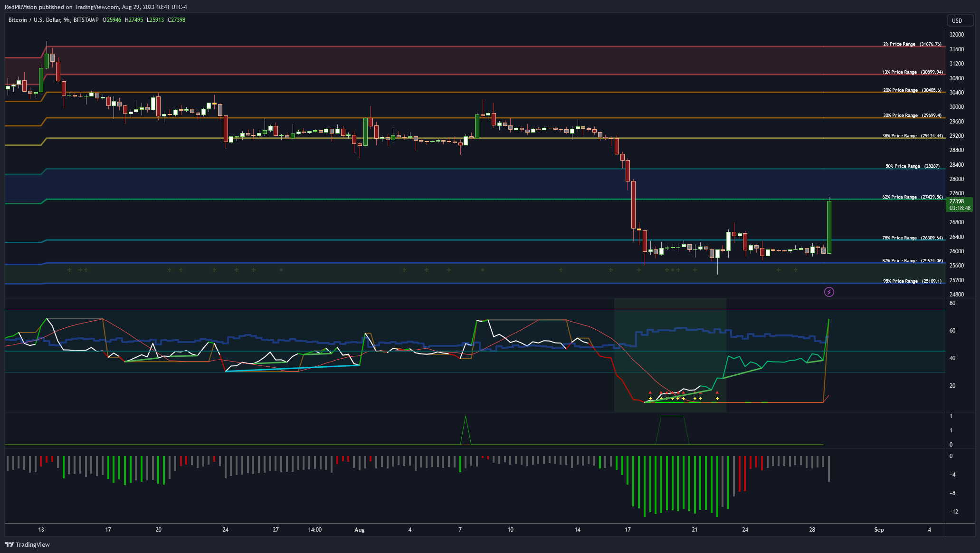Image resolution: width=980 pixels, height=553 pixels.
Task: Click 28000 on the price axis
Action: [957, 179]
